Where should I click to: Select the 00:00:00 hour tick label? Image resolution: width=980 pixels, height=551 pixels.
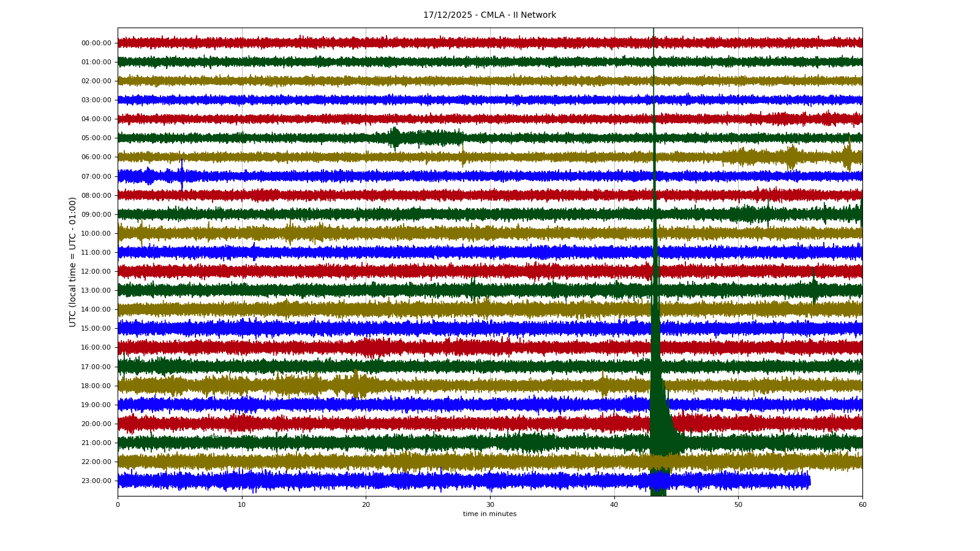[x=96, y=43]
